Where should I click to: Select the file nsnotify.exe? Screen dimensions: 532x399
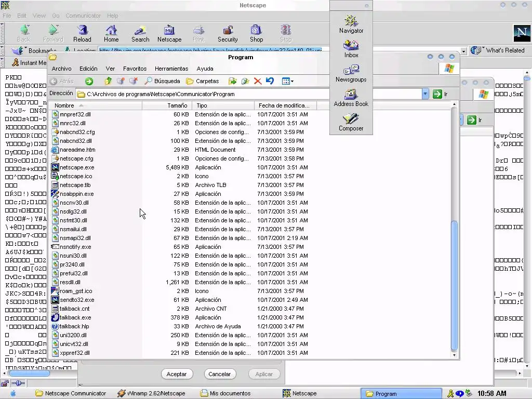click(75, 247)
